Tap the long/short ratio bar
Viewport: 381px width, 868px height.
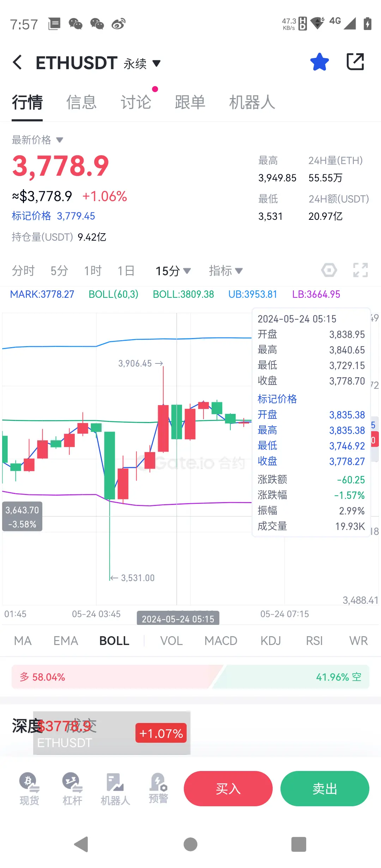click(190, 677)
